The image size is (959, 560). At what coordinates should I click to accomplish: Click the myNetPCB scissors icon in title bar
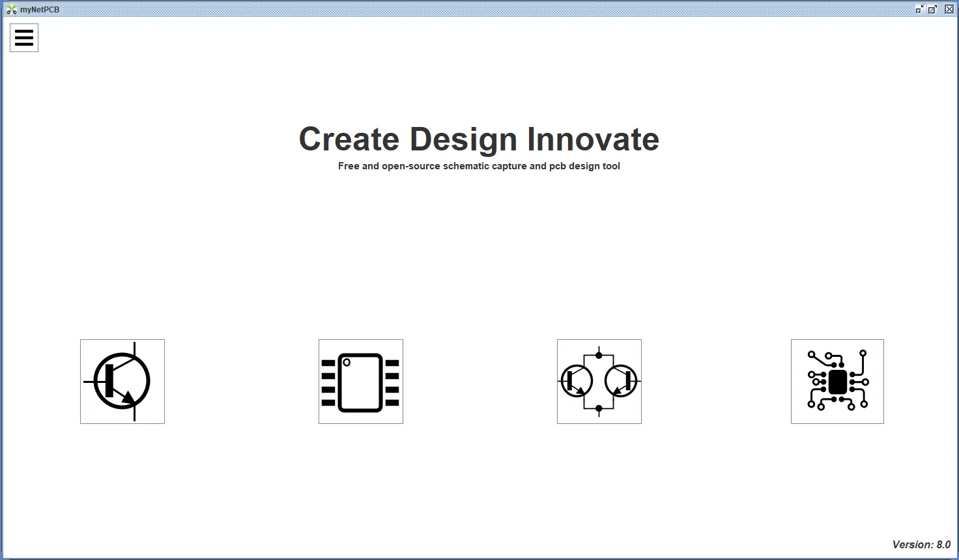(x=11, y=8)
